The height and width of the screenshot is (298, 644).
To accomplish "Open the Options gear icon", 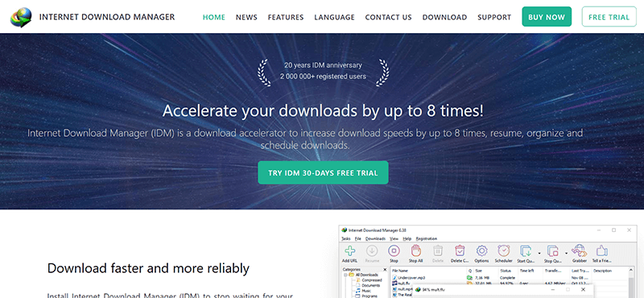I will click(481, 250).
